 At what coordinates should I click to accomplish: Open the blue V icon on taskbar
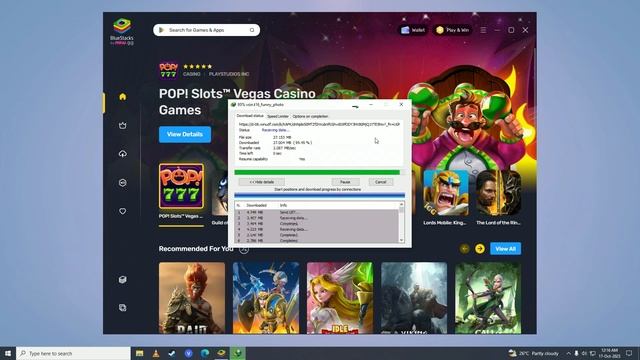pyautogui.click(x=189, y=353)
